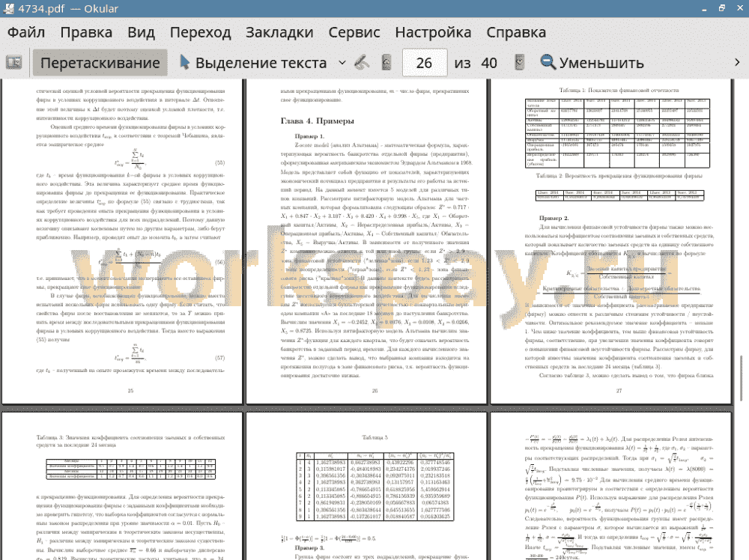The image size is (749, 560).
Task: Click the page containing Таблица 5
Action: [x=366, y=486]
